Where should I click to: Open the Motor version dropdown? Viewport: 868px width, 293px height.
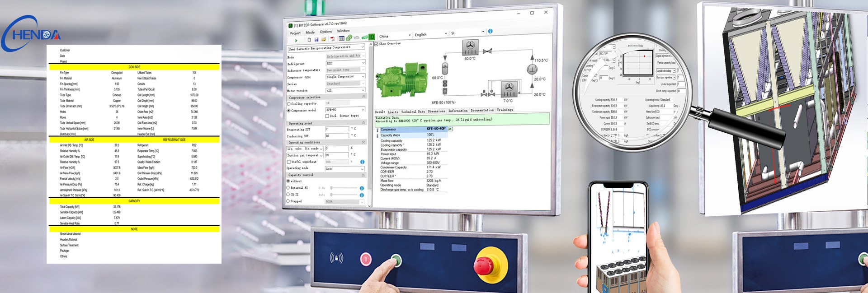coord(345,90)
